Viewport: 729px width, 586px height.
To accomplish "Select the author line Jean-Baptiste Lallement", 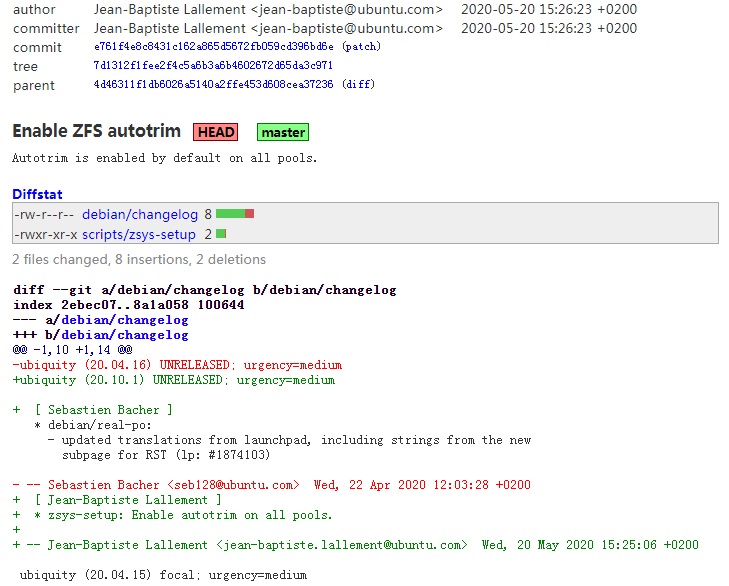I will click(268, 9).
